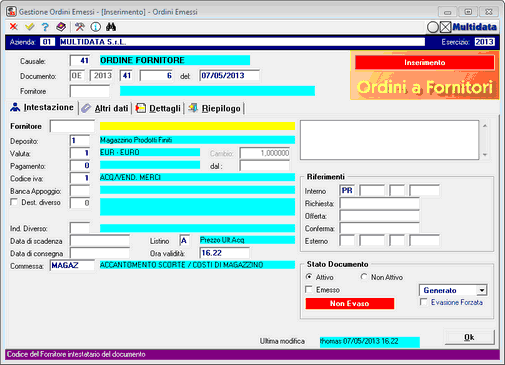
Task: Click the notes box scroll down arrow
Action: (x=485, y=155)
